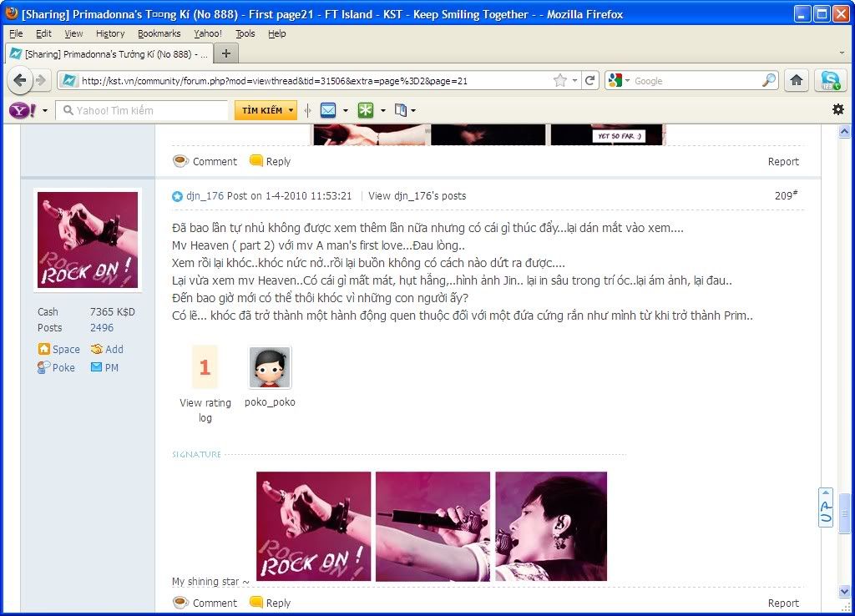Open the History menu
Viewport: 855px width, 616px height.
[x=110, y=33]
